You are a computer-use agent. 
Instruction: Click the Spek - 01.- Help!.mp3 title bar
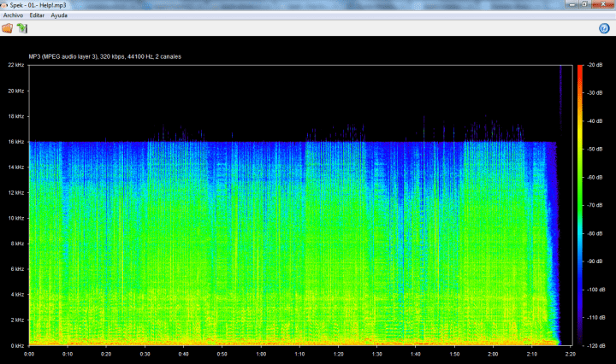257,5
